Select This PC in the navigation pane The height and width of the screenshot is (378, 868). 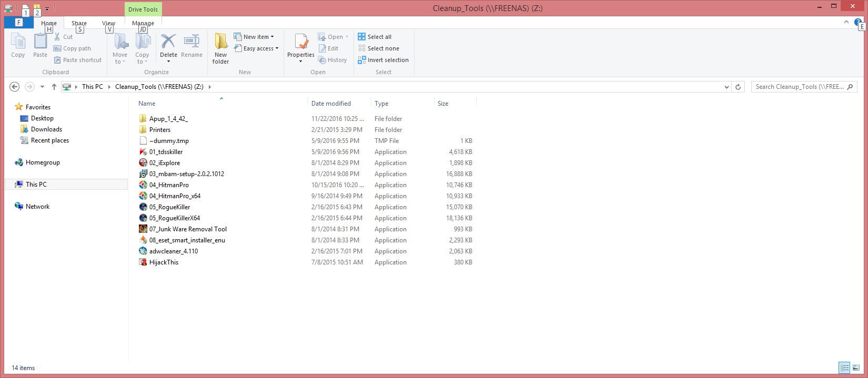click(x=36, y=185)
